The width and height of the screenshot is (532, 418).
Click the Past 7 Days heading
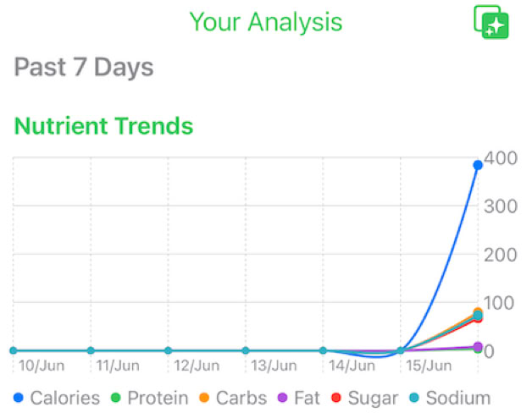[x=84, y=68]
